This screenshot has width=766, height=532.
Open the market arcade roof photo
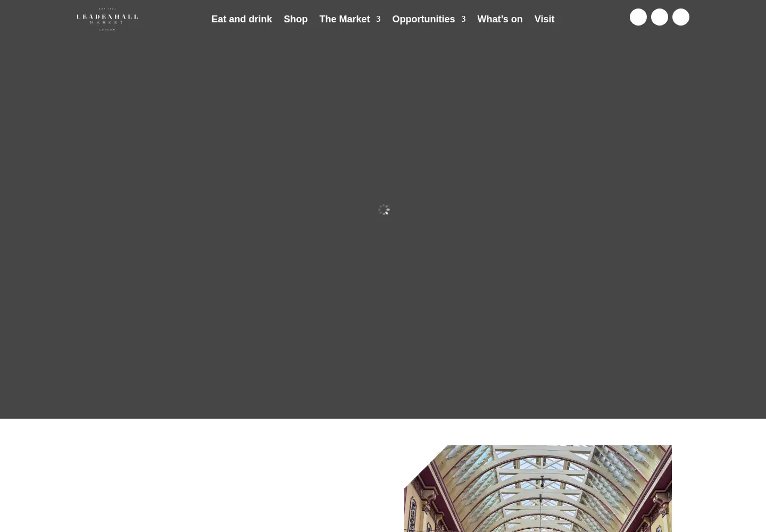(x=538, y=488)
